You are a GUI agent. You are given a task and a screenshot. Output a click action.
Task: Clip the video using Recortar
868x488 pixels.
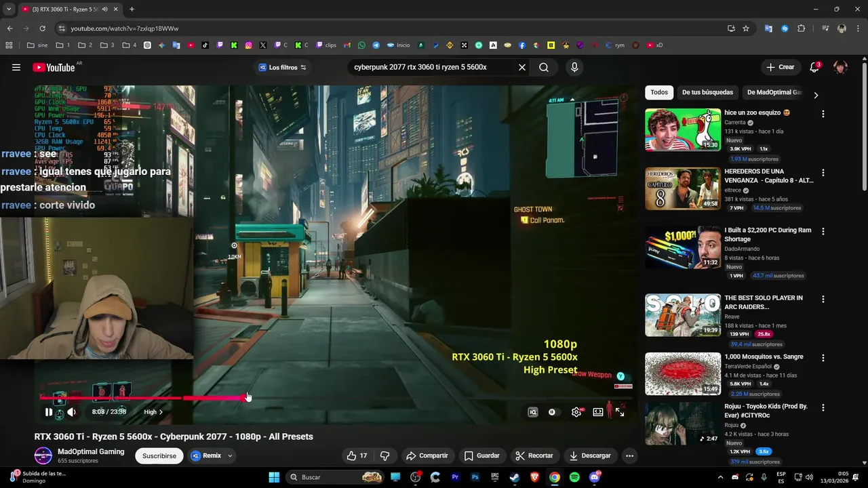(x=534, y=455)
